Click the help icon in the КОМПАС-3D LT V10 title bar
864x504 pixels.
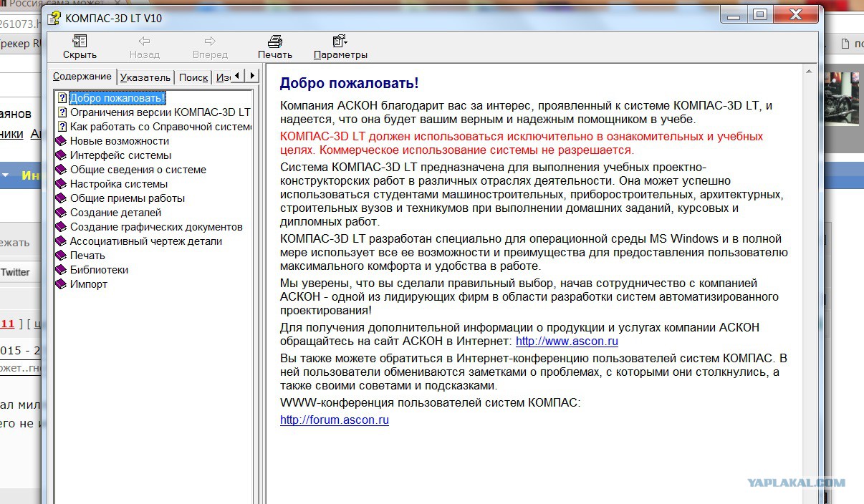coord(54,17)
